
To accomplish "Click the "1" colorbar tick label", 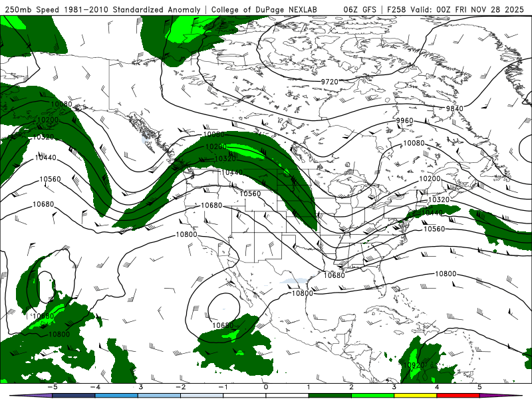I will tap(309, 387).
